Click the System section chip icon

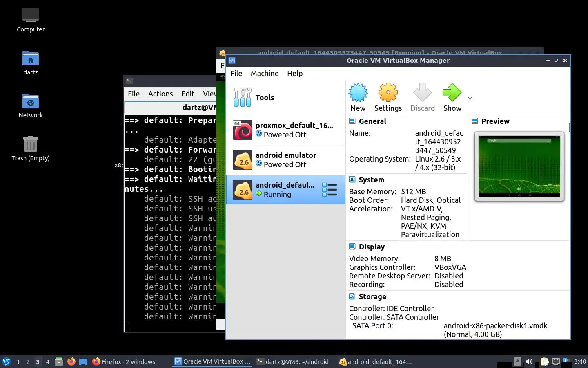[352, 180]
